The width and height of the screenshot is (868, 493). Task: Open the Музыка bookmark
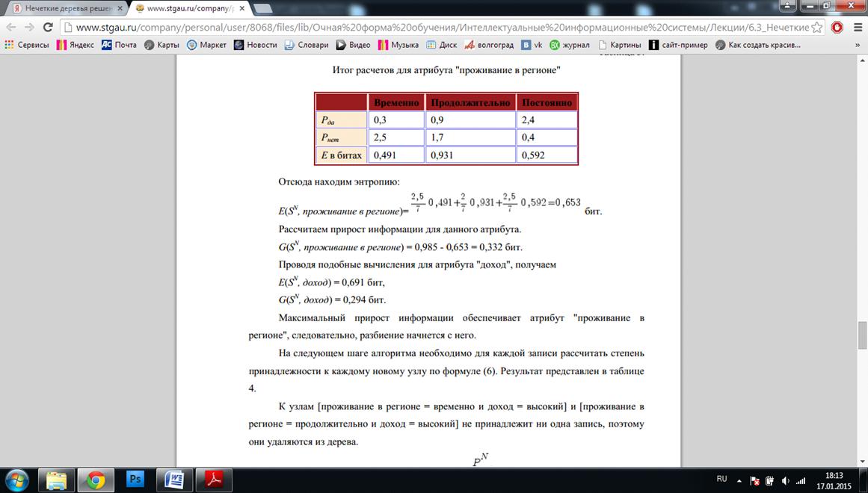(x=398, y=45)
